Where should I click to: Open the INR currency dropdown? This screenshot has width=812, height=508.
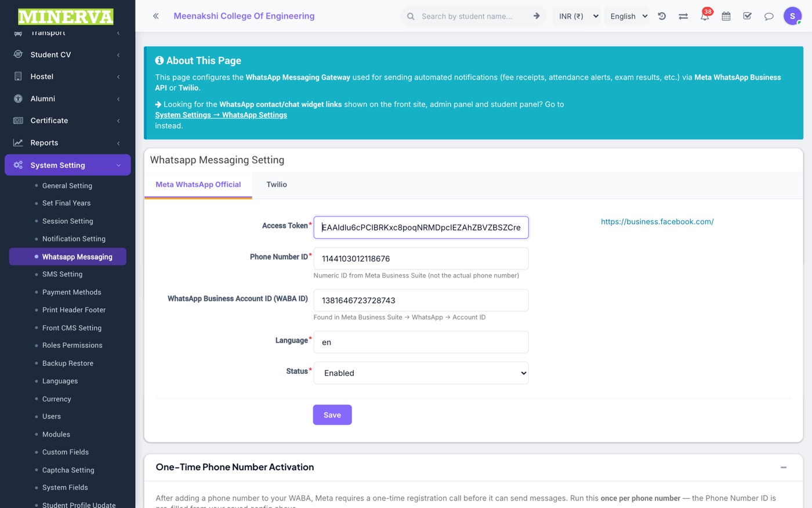pos(578,16)
